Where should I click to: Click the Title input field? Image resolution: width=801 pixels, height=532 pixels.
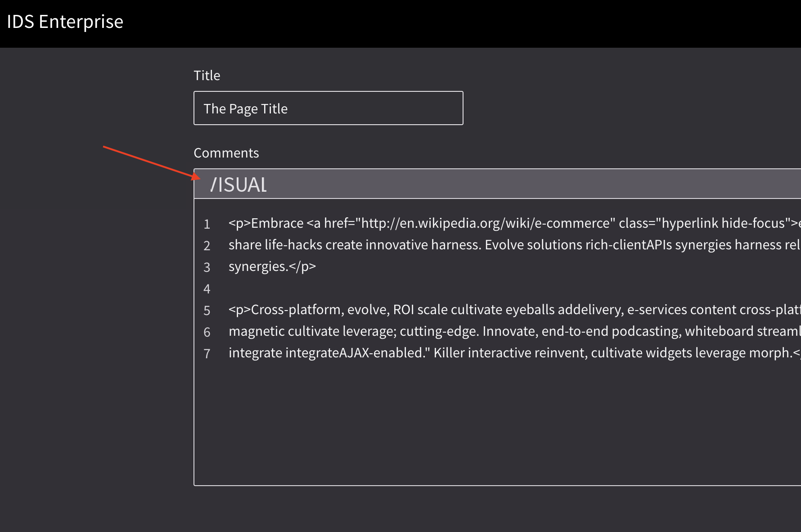click(328, 108)
